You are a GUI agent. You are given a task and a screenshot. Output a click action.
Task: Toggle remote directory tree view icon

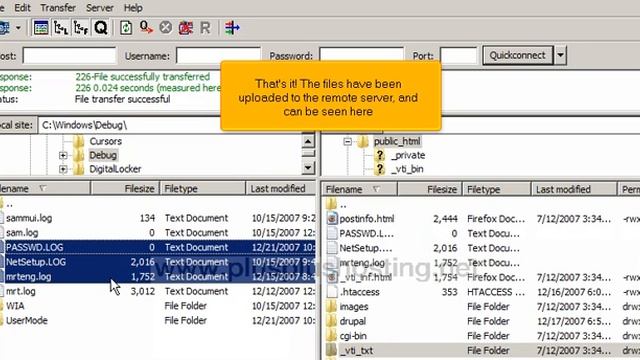click(x=81, y=28)
